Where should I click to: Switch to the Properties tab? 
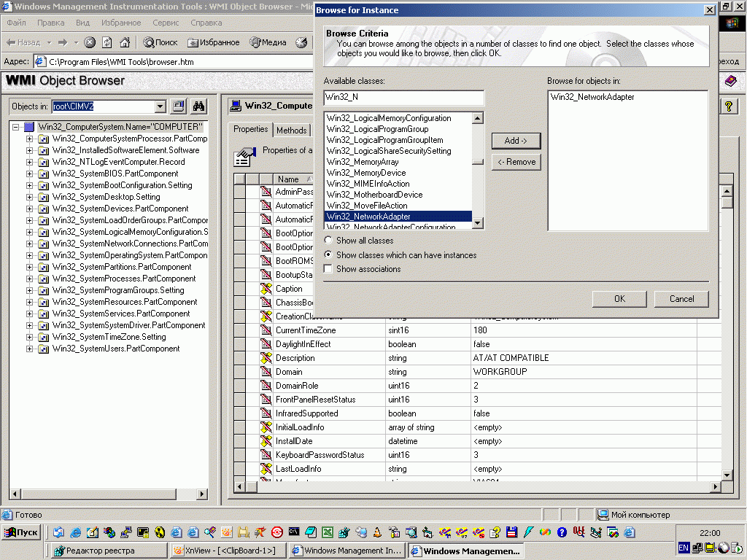coord(251,129)
